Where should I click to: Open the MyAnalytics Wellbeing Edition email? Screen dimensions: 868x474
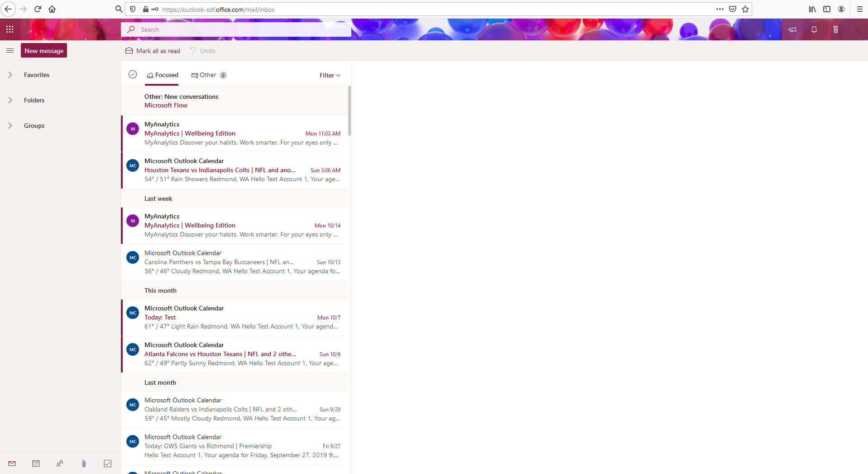click(x=226, y=133)
